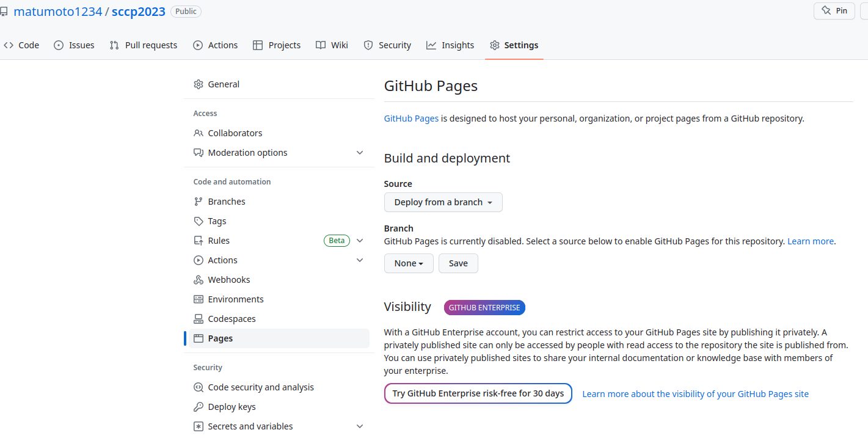Viewport: 868px width, 438px height.
Task: Open the Secrets and variables expander
Action: pyautogui.click(x=360, y=426)
